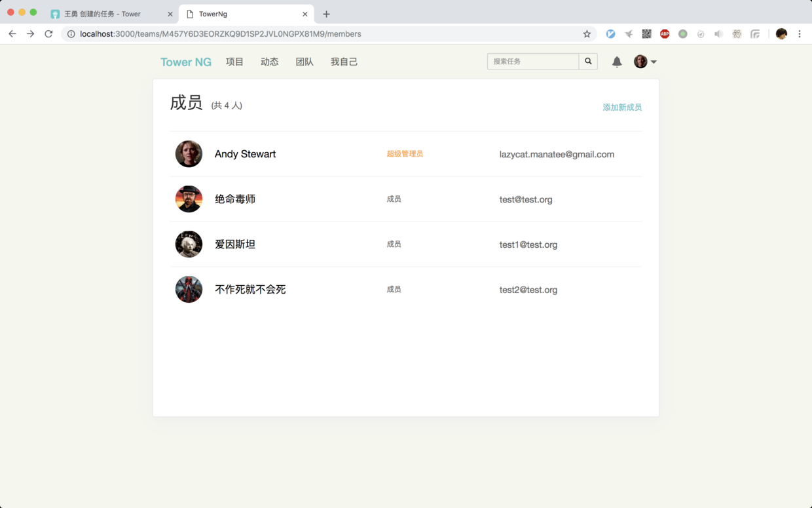This screenshot has height=508, width=812.
Task: Bookmark this page with the star icon
Action: [587, 34]
